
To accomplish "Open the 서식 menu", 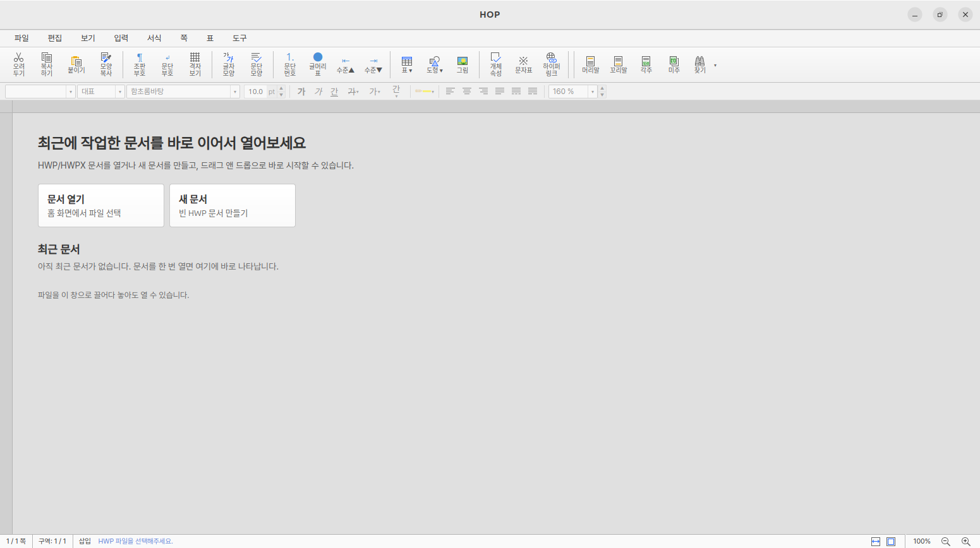I will pyautogui.click(x=154, y=38).
